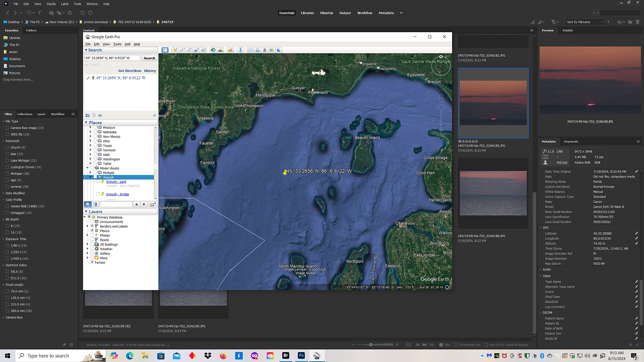Enable the 3D Buildings layer
The image size is (644, 362).
click(92, 244)
